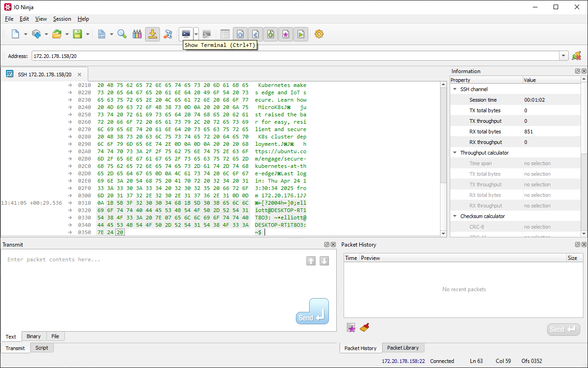Screen dimensions: 588x368
Task: Click the Ofs 0352 status entry
Action: coord(531,361)
